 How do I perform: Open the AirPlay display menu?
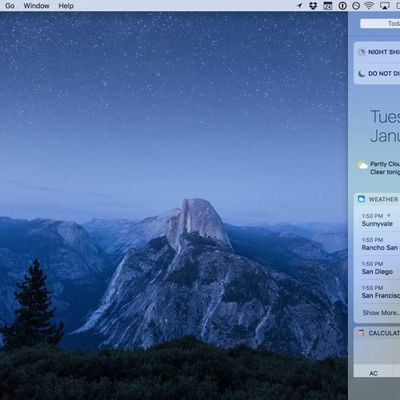coord(385,6)
